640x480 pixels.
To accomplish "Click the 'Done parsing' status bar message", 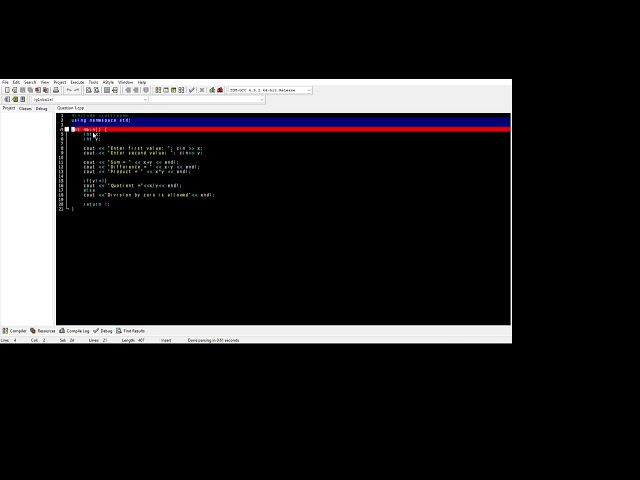I will tap(213, 340).
